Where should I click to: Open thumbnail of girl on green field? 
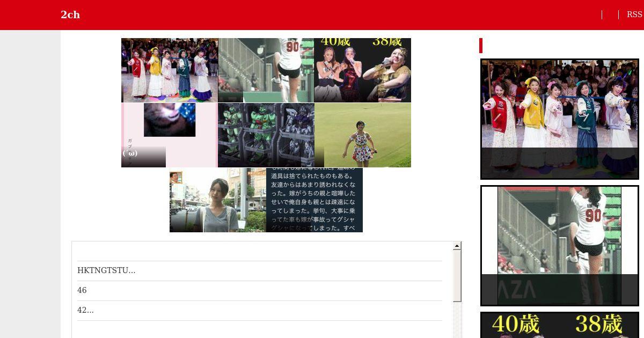(363, 135)
